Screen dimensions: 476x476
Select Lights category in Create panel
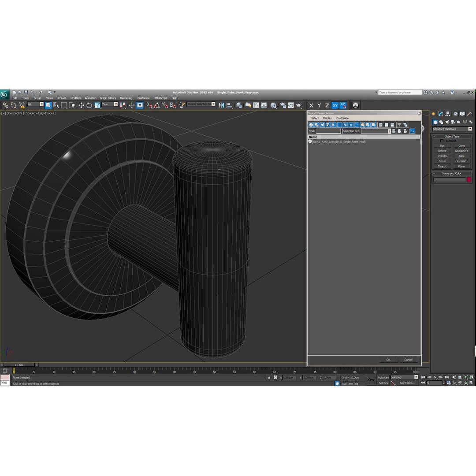coord(447,122)
